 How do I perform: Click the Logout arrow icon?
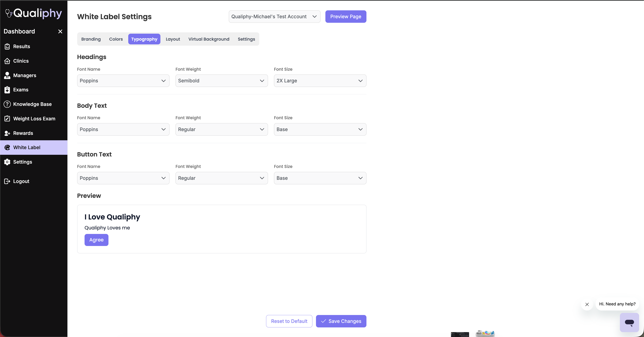pyautogui.click(x=7, y=181)
